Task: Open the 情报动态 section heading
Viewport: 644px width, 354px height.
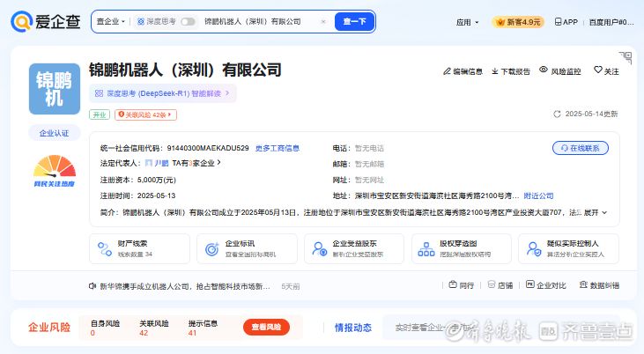Action: tap(353, 328)
